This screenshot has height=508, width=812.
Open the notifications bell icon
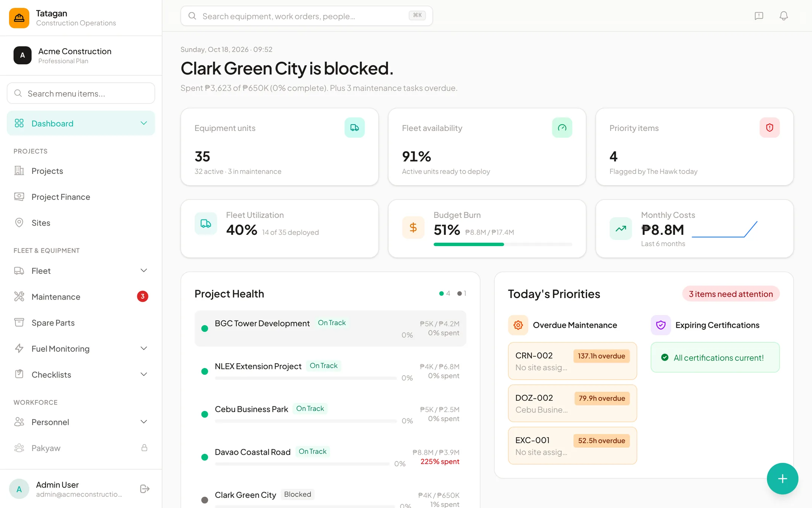coord(783,16)
